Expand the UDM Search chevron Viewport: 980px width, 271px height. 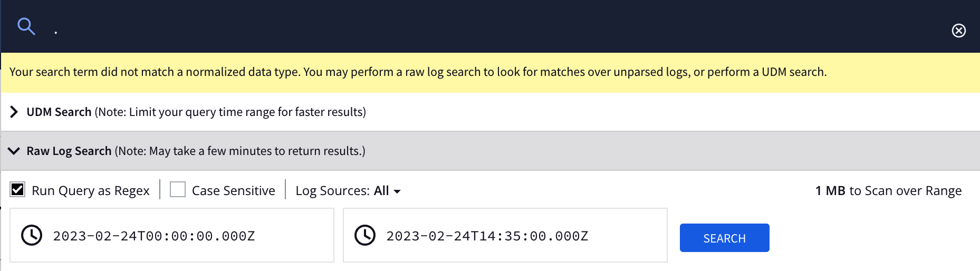(14, 112)
